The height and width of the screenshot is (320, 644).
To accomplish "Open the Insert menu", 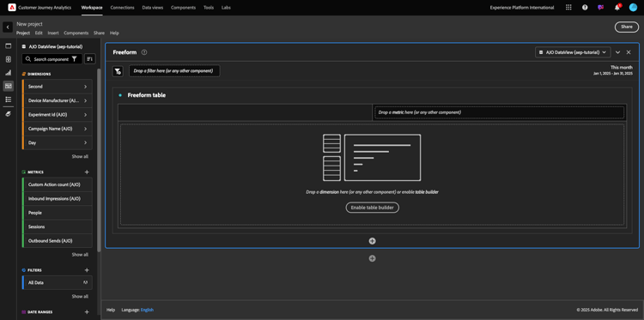I will pyautogui.click(x=53, y=33).
